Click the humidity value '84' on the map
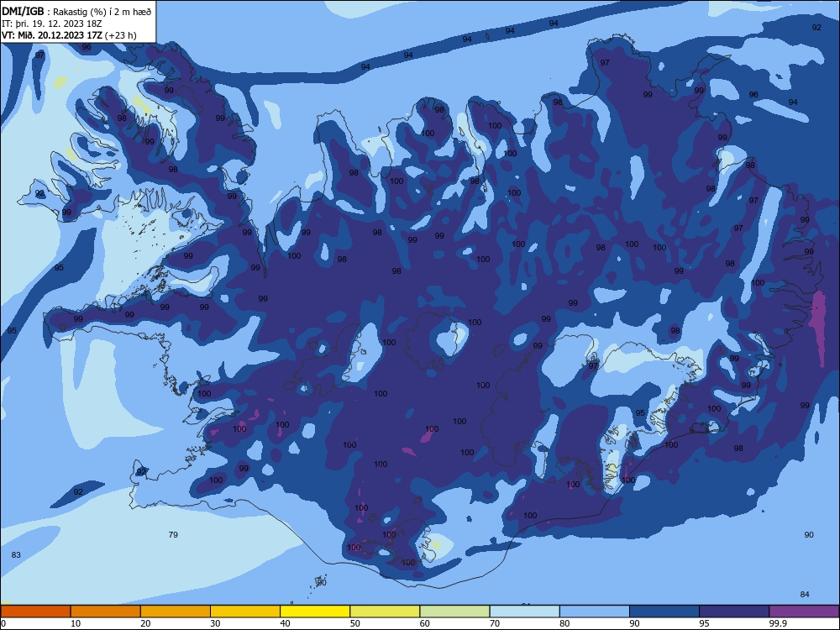Screen dimensions: 840x630 (x=805, y=594)
